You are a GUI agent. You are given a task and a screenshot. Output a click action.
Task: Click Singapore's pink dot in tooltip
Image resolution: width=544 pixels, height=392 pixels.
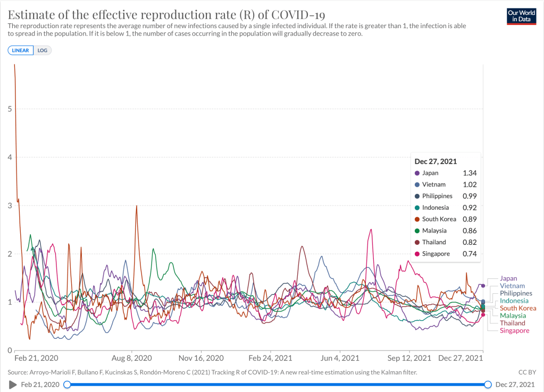point(417,254)
